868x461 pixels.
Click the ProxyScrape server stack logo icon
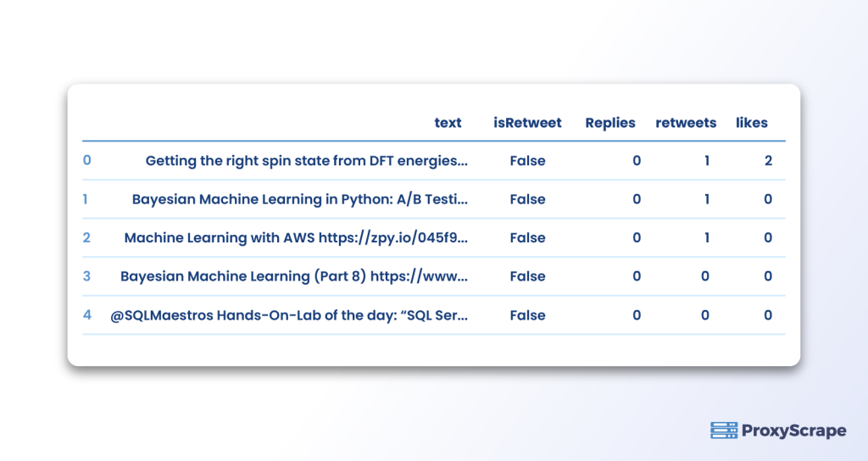click(x=724, y=430)
